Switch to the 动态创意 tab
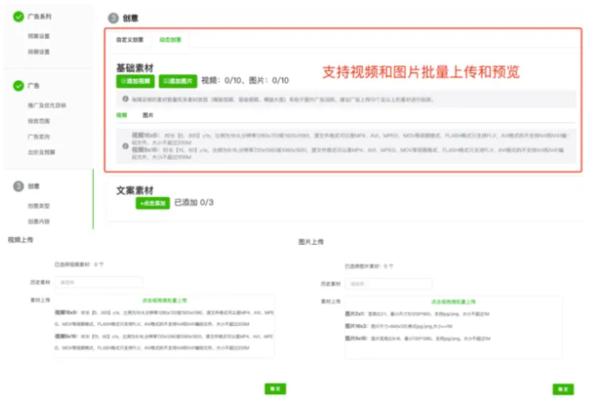The width and height of the screenshot is (600, 401). (x=170, y=40)
